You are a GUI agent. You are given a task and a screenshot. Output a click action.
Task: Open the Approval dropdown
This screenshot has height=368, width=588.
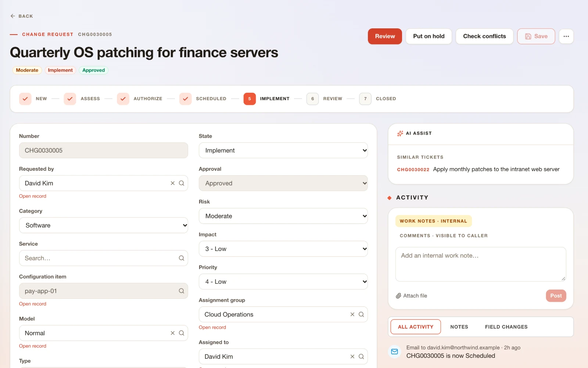coord(283,183)
